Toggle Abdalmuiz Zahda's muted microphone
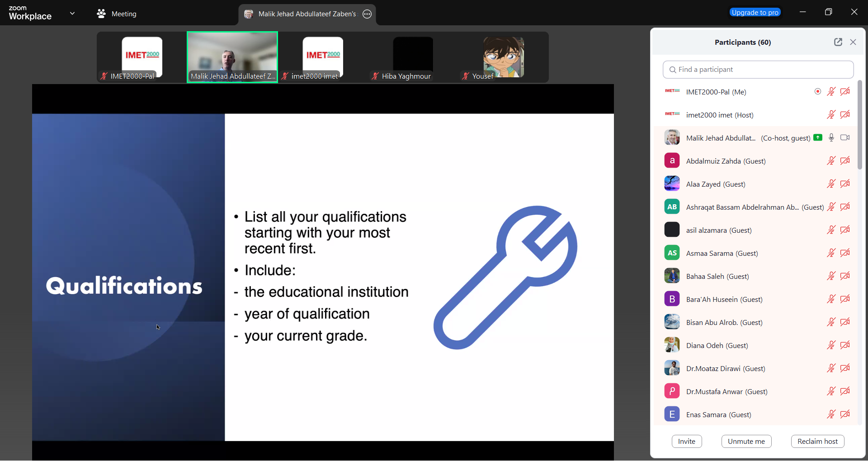868x461 pixels. (x=831, y=161)
